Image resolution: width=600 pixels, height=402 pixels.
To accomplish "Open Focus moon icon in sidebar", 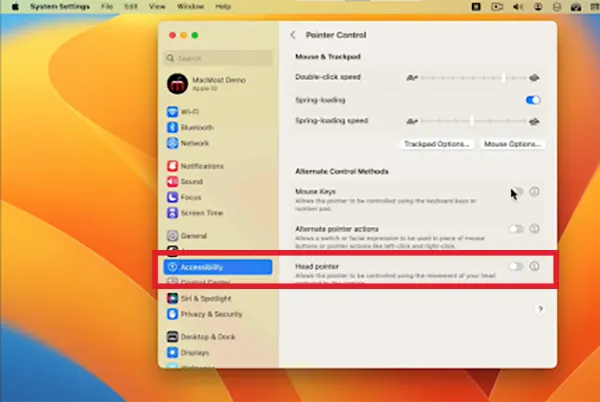I will (172, 197).
